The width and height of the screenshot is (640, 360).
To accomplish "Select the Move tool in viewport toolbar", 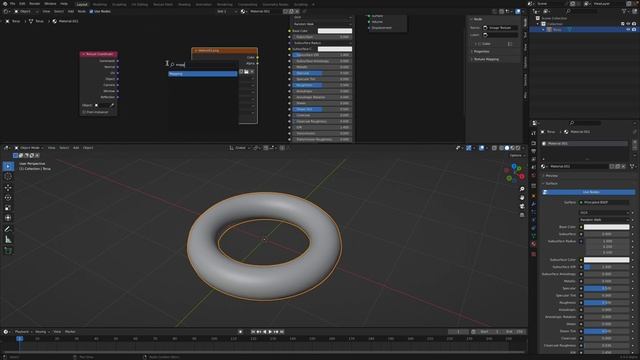I will click(8, 188).
